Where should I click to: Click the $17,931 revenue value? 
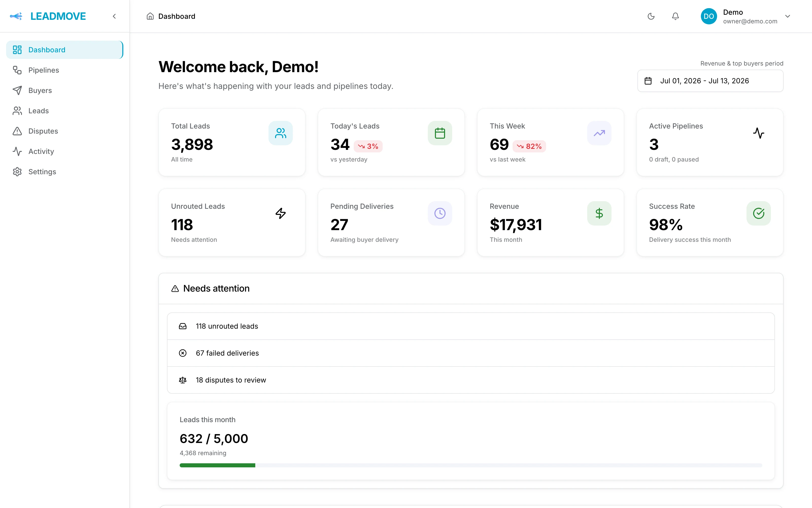click(x=516, y=225)
